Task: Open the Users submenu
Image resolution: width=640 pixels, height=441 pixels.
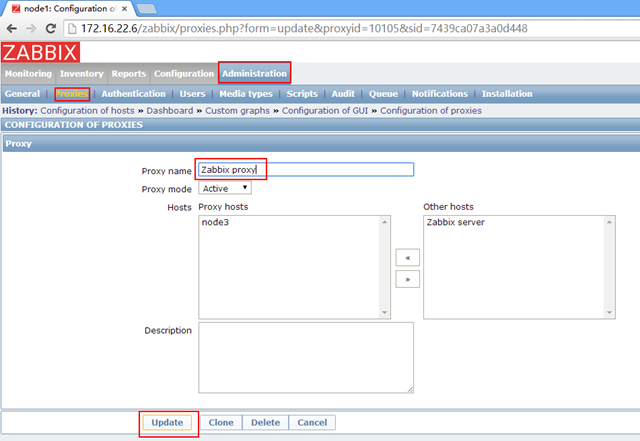Action: [193, 94]
